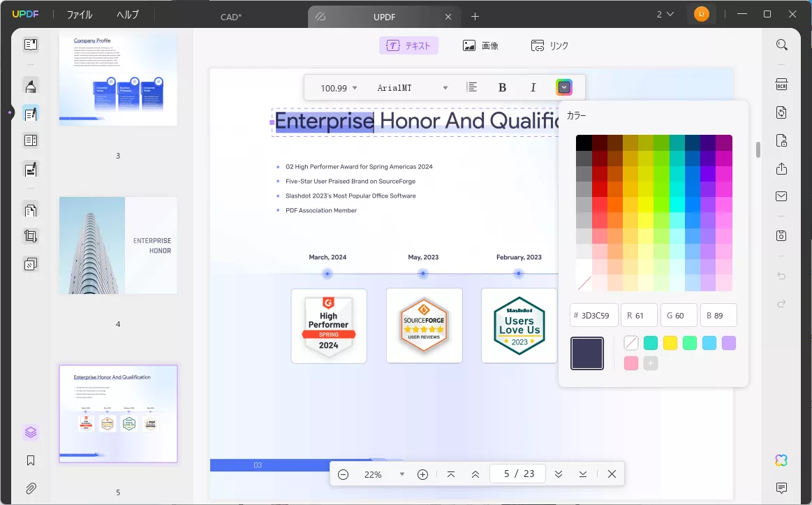Select the Crop Pages tool
The image size is (812, 505).
click(31, 237)
